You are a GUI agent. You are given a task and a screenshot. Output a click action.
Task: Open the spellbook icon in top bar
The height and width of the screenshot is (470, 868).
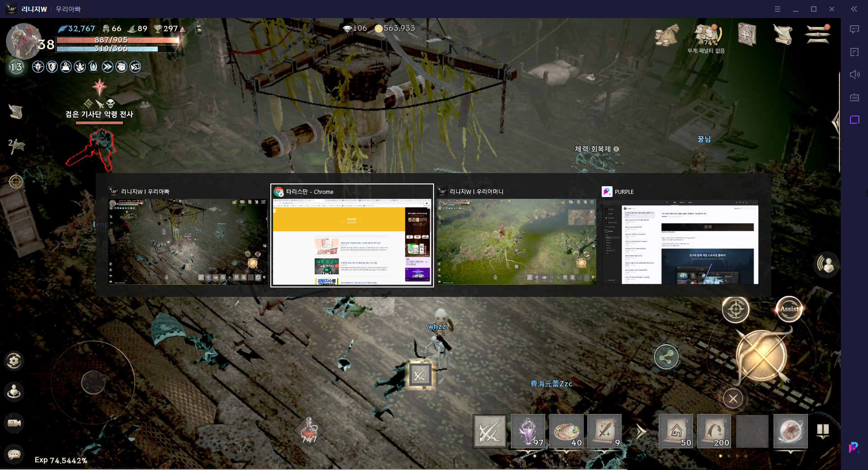[x=747, y=34]
